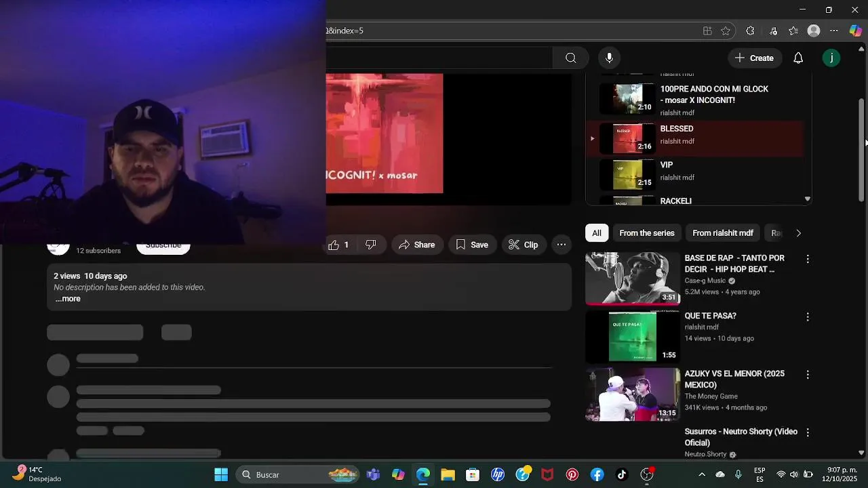Play '100PRE ANDO CON MI GLOCK' playlist item
The image size is (868, 488).
[695, 100]
